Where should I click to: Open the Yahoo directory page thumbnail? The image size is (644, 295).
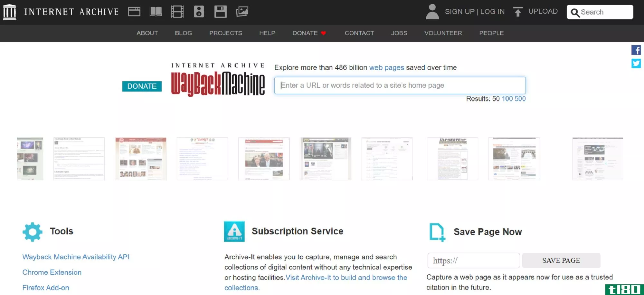[202, 159]
